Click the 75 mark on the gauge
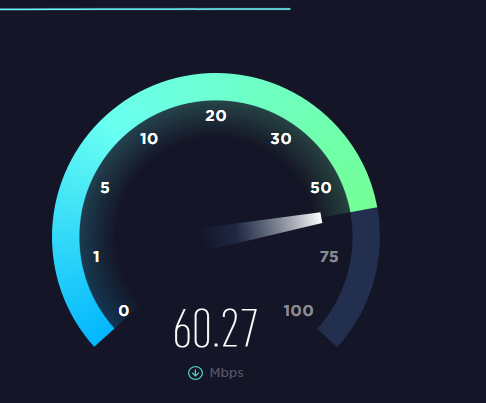This screenshot has width=486, height=403. click(329, 257)
